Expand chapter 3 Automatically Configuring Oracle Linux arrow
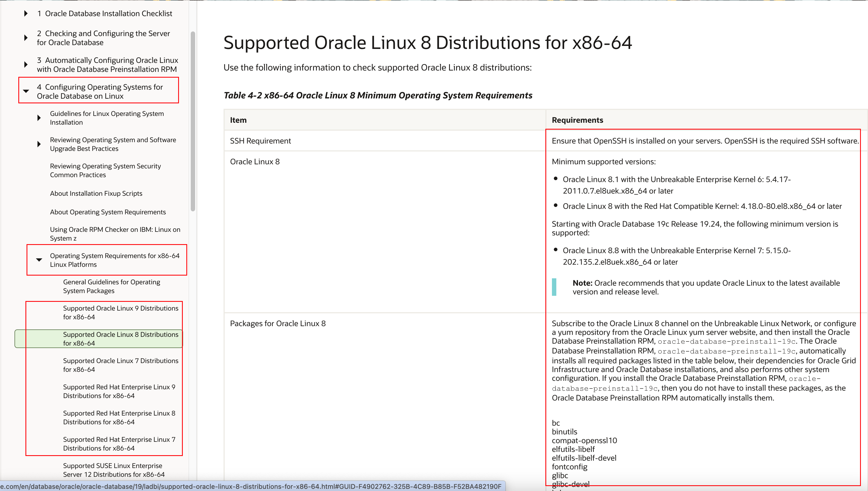This screenshot has height=491, width=868. coord(26,65)
